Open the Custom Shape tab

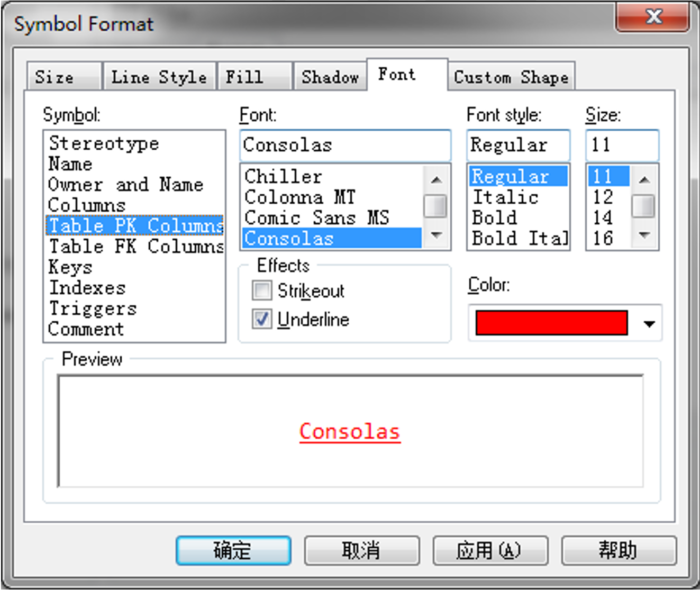pos(511,77)
